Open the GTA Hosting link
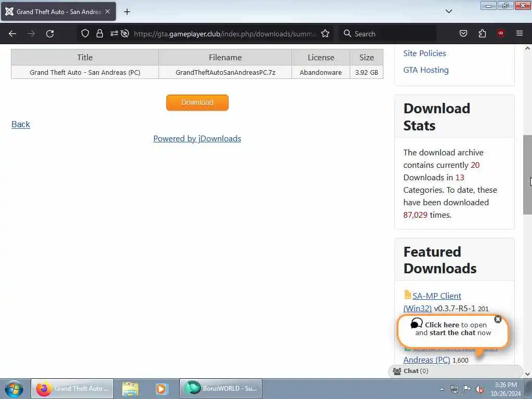 [426, 70]
